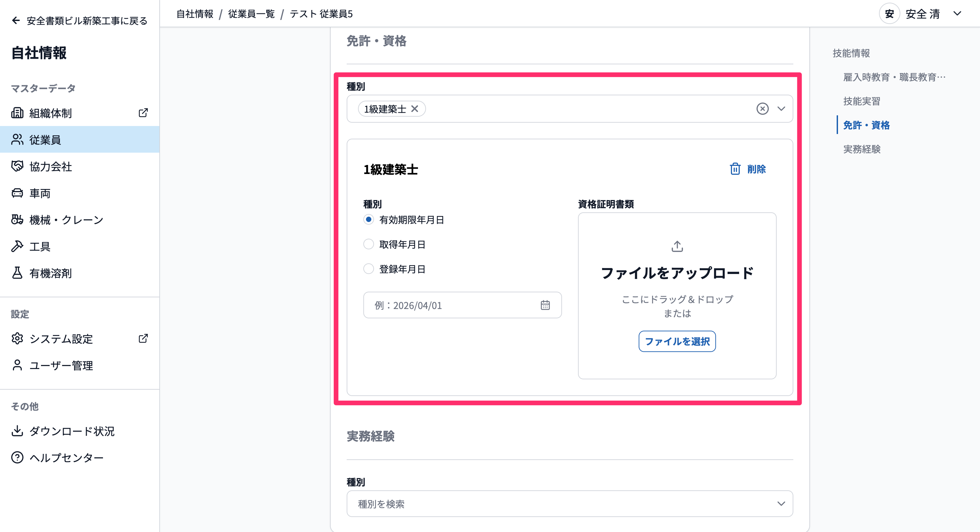Click the システム設定 gear icon
This screenshot has height=532, width=980.
point(17,338)
